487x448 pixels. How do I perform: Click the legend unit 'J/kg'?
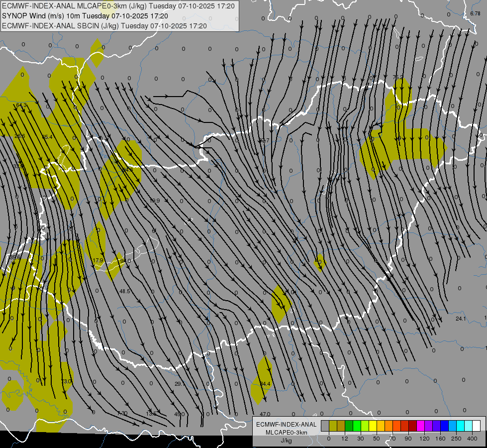(287, 441)
